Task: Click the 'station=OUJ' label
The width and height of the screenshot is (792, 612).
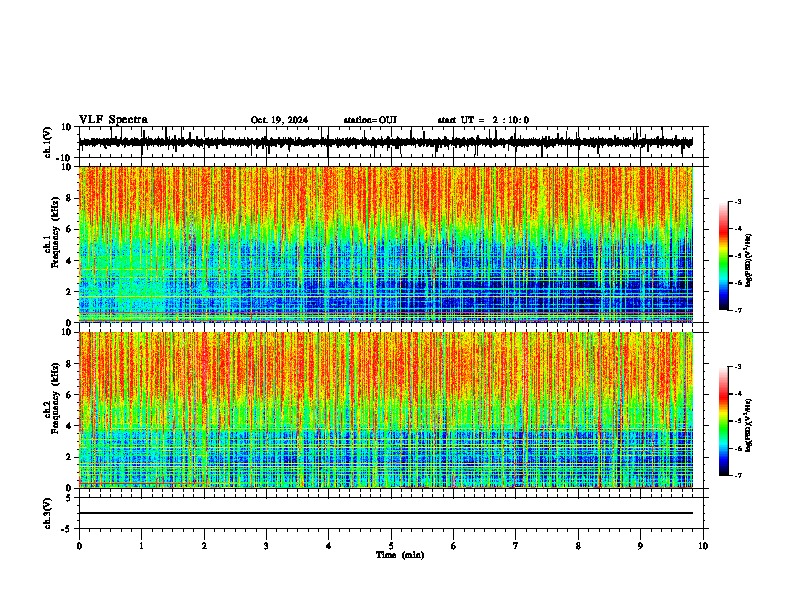Action: pyautogui.click(x=370, y=120)
